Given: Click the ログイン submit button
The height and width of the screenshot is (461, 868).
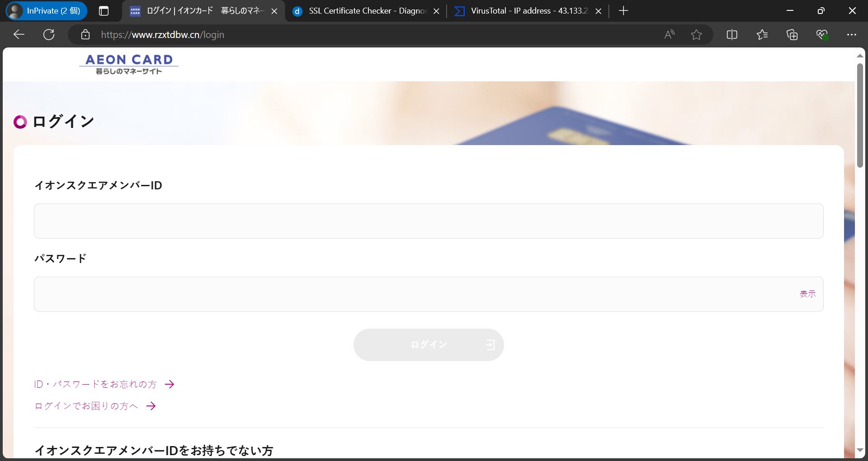Looking at the screenshot, I should click(429, 345).
